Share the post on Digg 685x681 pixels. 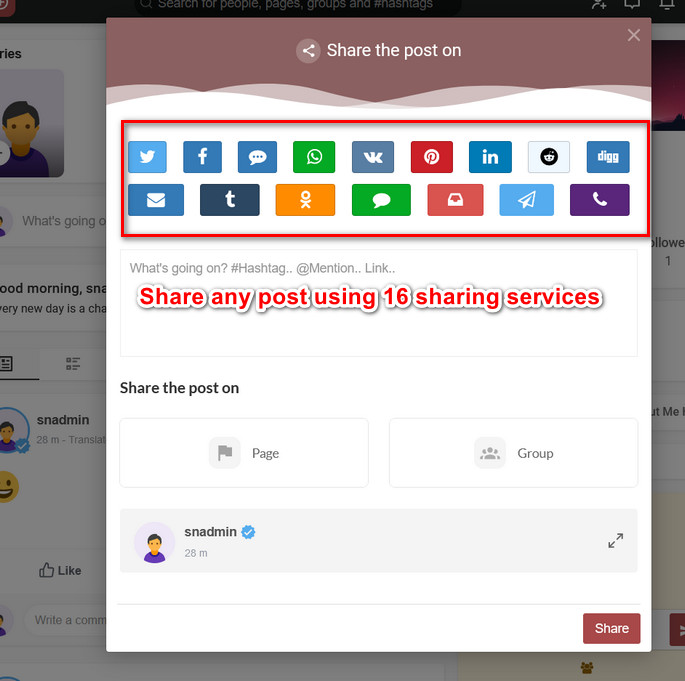coord(608,157)
